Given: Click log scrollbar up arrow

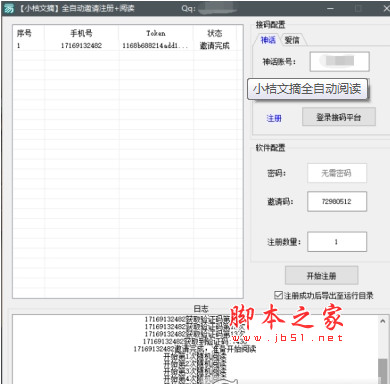Looking at the screenshot, I should point(382,321).
